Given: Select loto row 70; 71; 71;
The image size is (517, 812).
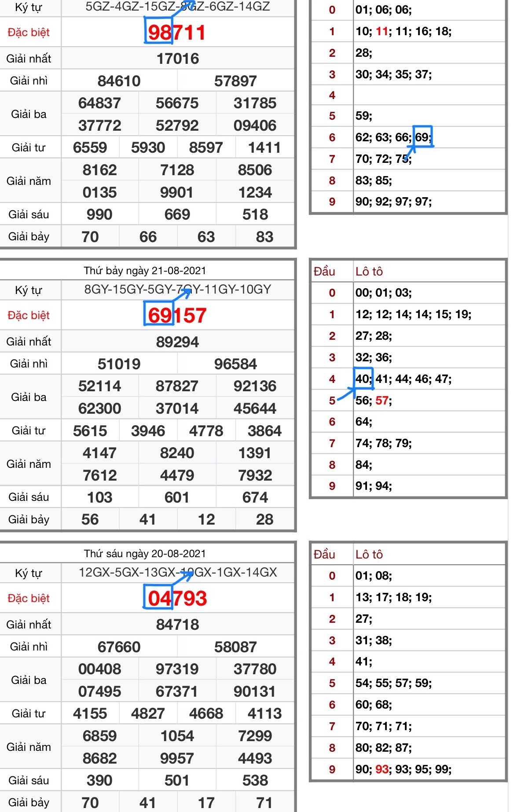Looking at the screenshot, I should tap(384, 726).
